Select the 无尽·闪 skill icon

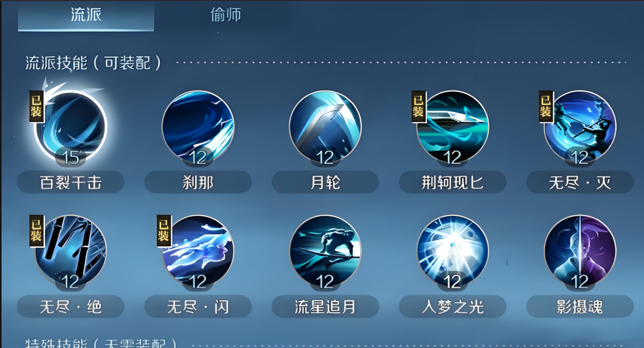198,251
